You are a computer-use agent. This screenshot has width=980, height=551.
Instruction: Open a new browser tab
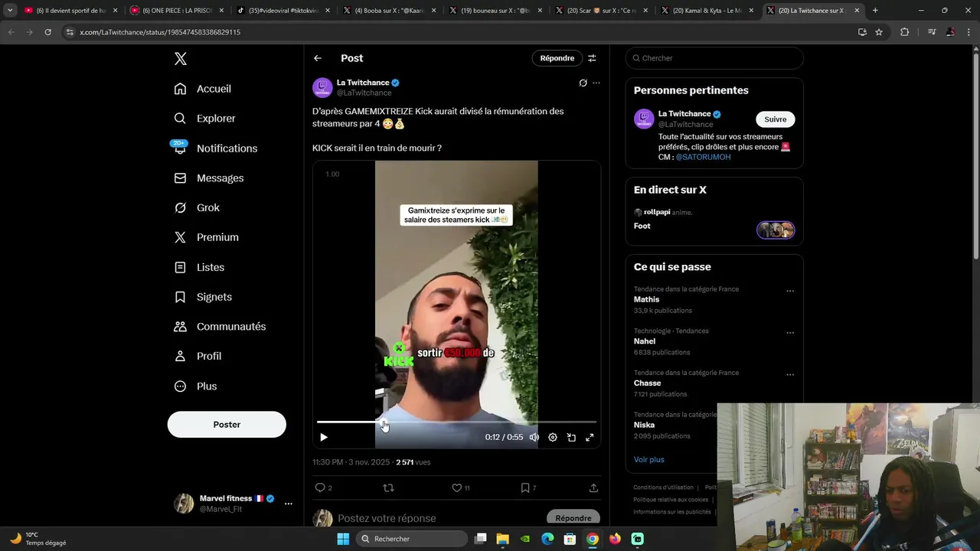tap(875, 11)
